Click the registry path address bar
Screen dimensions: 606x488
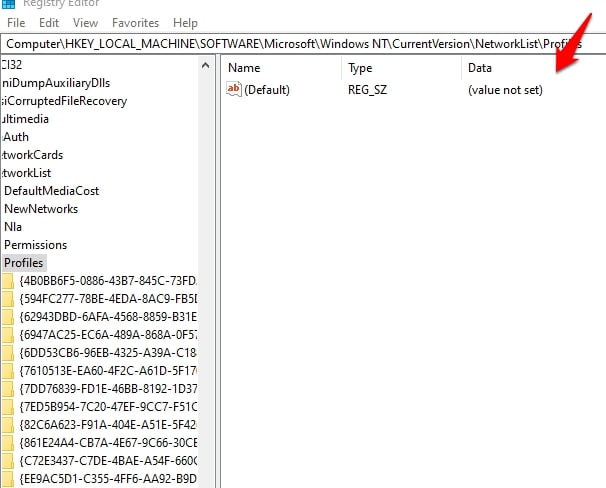tap(303, 44)
